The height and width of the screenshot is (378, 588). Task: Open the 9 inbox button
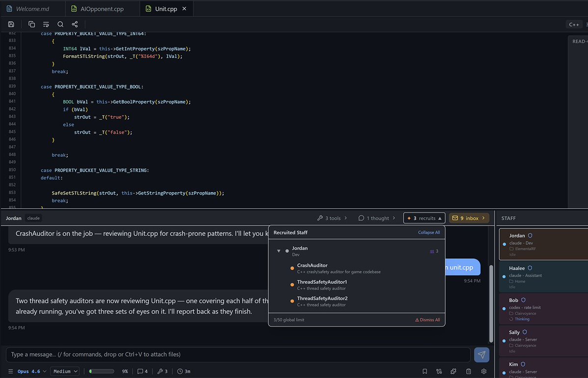coord(469,218)
